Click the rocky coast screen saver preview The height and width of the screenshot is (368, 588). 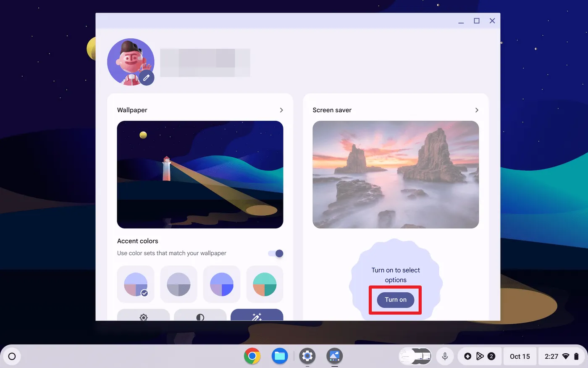coord(396,175)
